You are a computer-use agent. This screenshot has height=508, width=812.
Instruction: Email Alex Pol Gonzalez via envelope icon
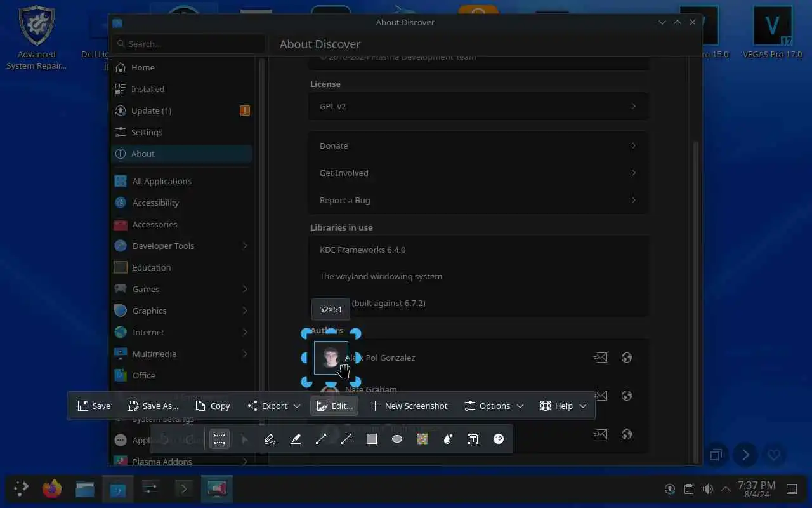point(600,358)
